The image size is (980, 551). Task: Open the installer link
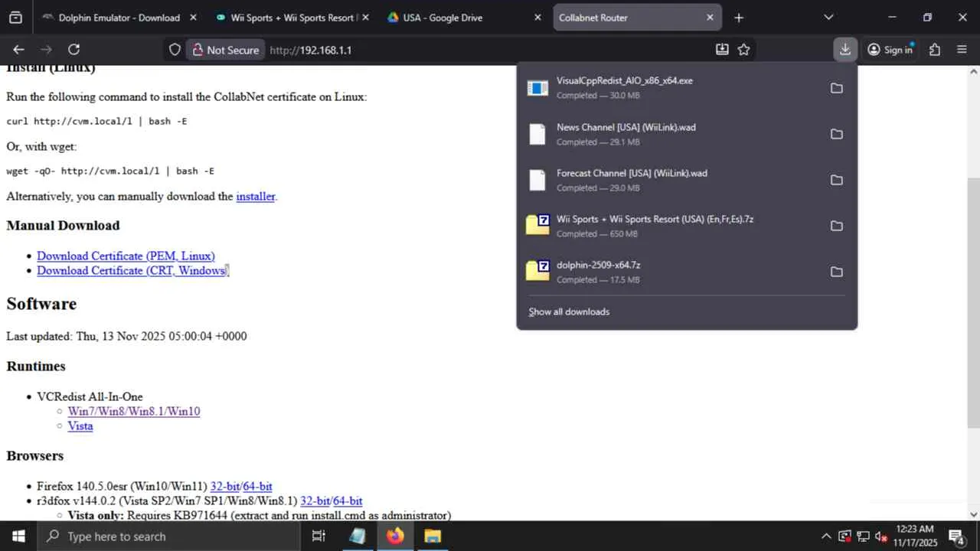(x=255, y=196)
